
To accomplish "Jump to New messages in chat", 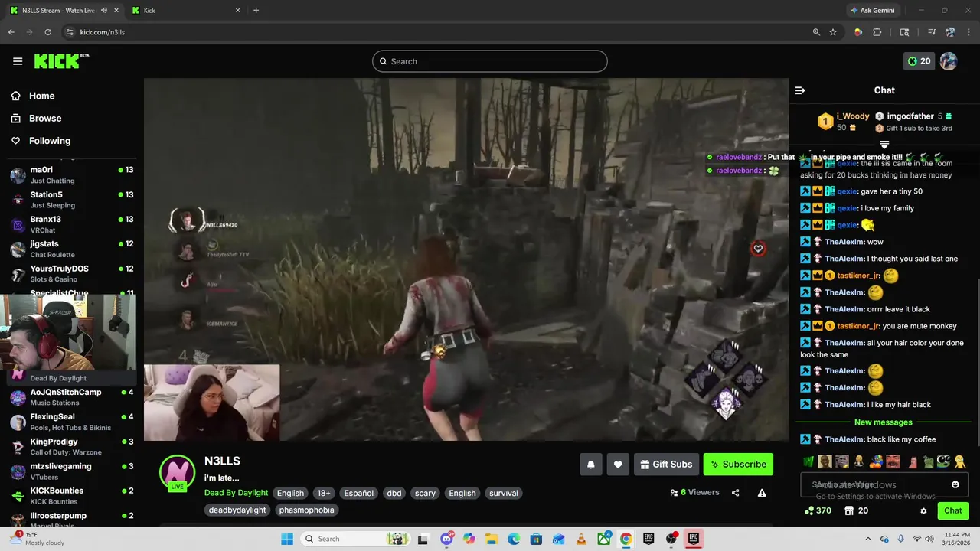I will coord(884,422).
